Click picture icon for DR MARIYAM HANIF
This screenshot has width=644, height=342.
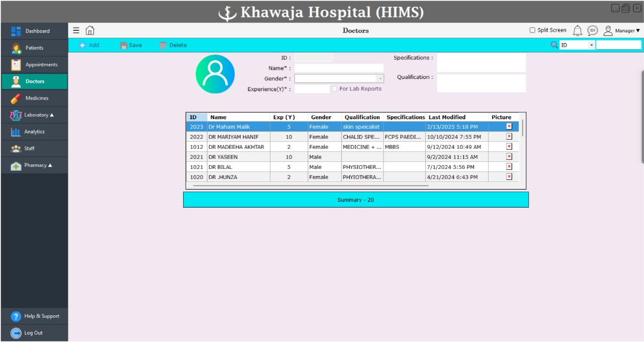tap(509, 136)
